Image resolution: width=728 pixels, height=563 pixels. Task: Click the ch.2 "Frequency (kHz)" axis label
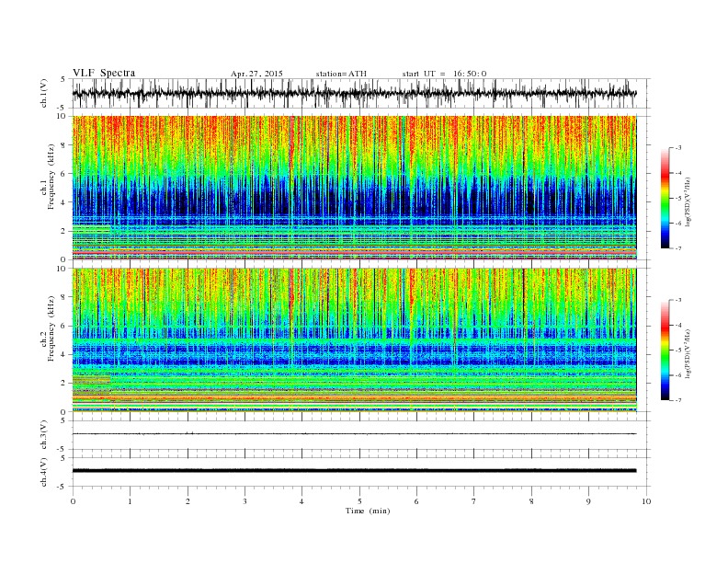[x=51, y=328]
